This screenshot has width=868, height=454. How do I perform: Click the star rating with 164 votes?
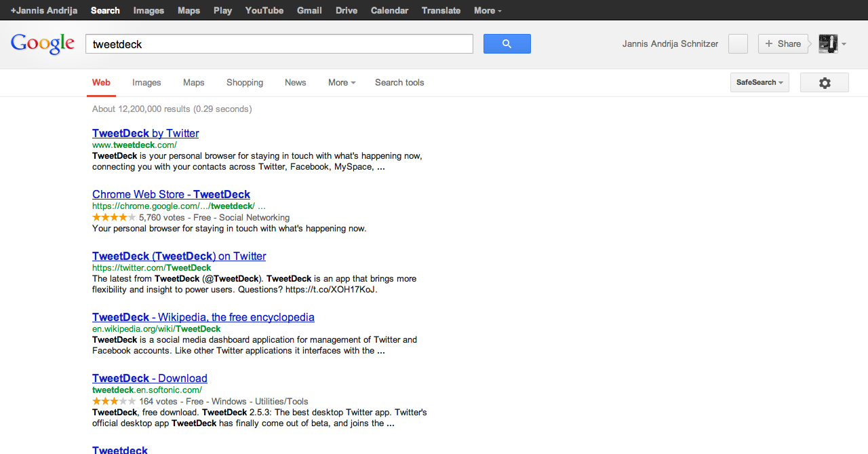pos(114,401)
